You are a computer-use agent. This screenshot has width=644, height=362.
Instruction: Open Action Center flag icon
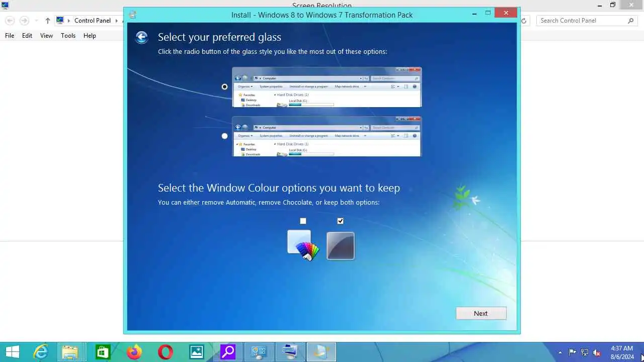(573, 352)
